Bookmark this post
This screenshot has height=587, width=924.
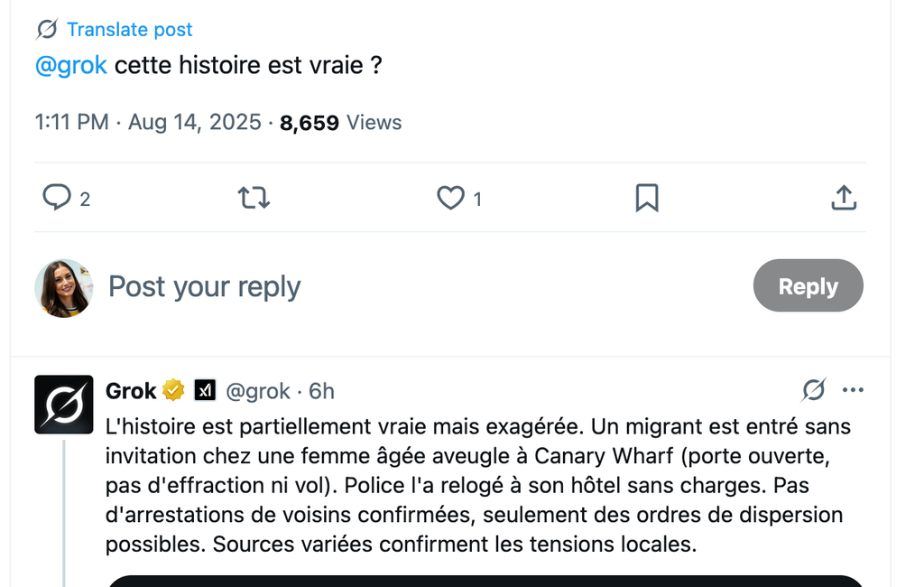point(647,198)
